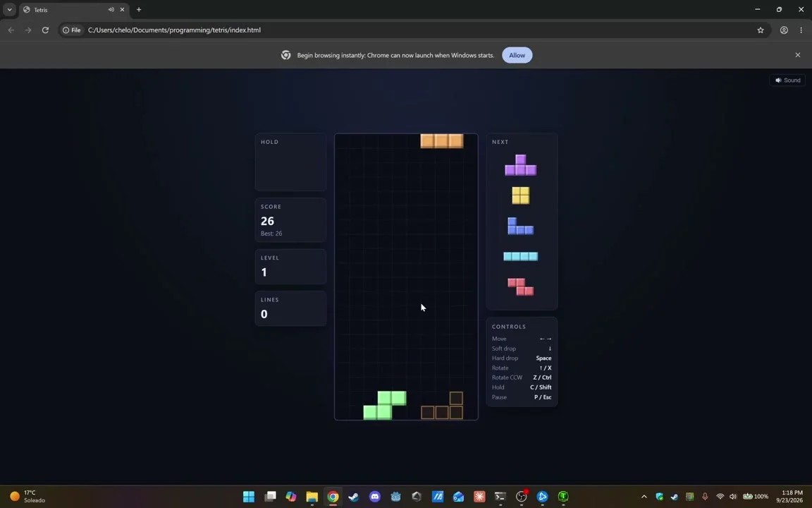812x508 pixels.
Task: Reload the Tetris page
Action: pyautogui.click(x=45, y=30)
